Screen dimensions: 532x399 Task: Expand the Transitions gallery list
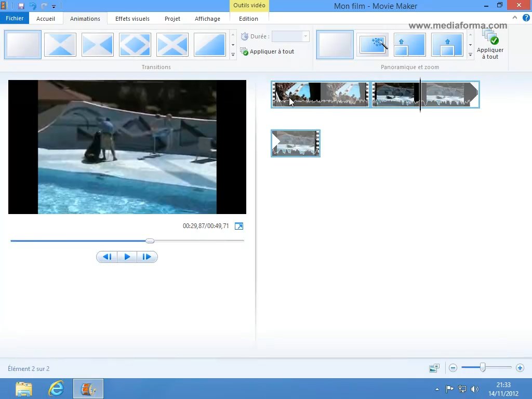tap(233, 54)
